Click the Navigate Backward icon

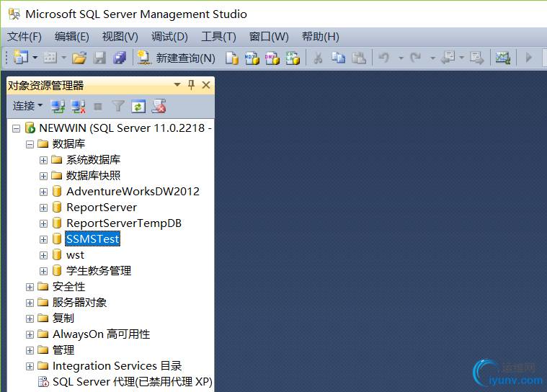(x=448, y=58)
